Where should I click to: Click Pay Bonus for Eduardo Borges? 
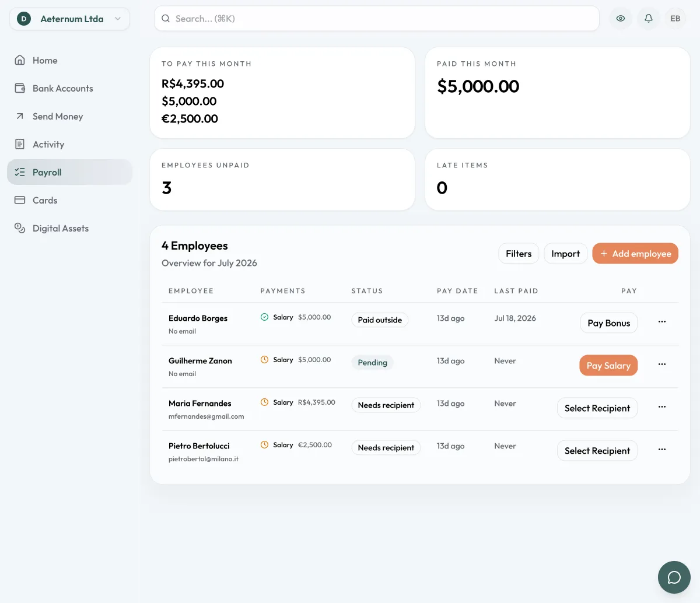(x=608, y=323)
